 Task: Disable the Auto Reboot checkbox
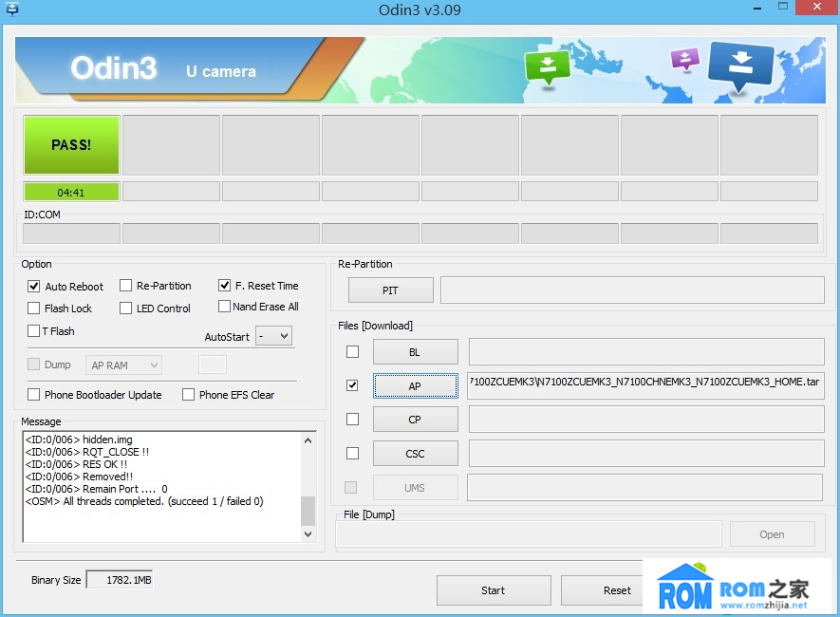pyautogui.click(x=34, y=286)
